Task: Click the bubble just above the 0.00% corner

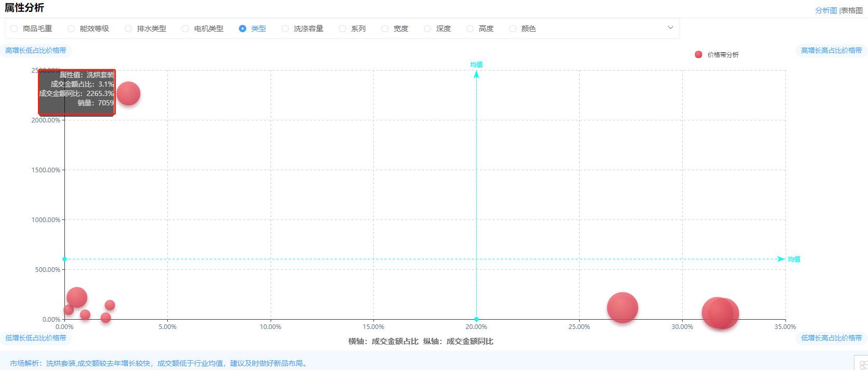Action: pos(69,310)
